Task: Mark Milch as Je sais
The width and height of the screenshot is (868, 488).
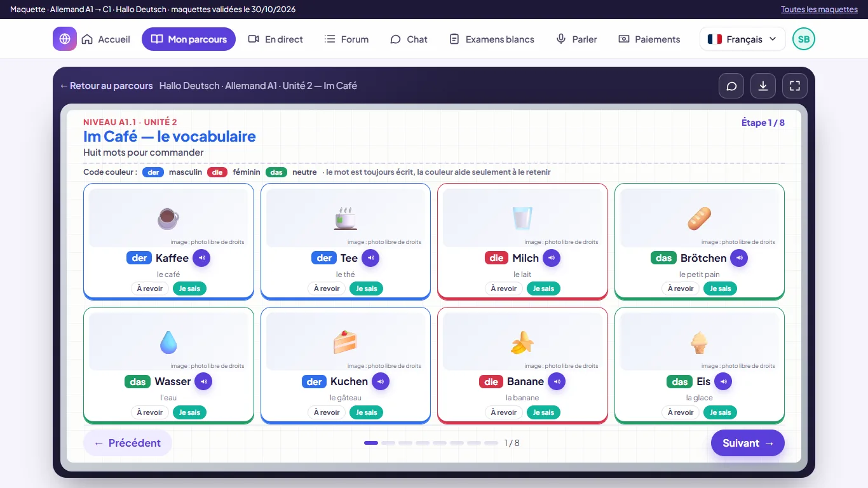Action: 543,288
